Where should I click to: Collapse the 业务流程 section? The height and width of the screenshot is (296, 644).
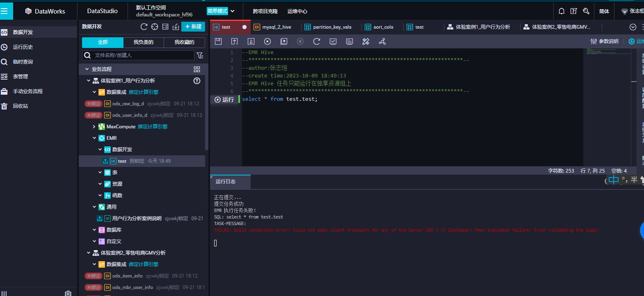pyautogui.click(x=87, y=69)
